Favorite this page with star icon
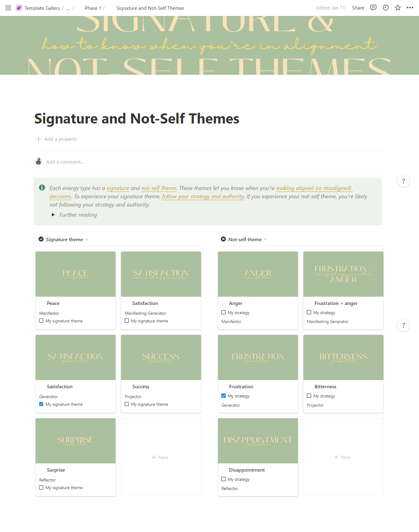This screenshot has height=532, width=419. tap(398, 8)
